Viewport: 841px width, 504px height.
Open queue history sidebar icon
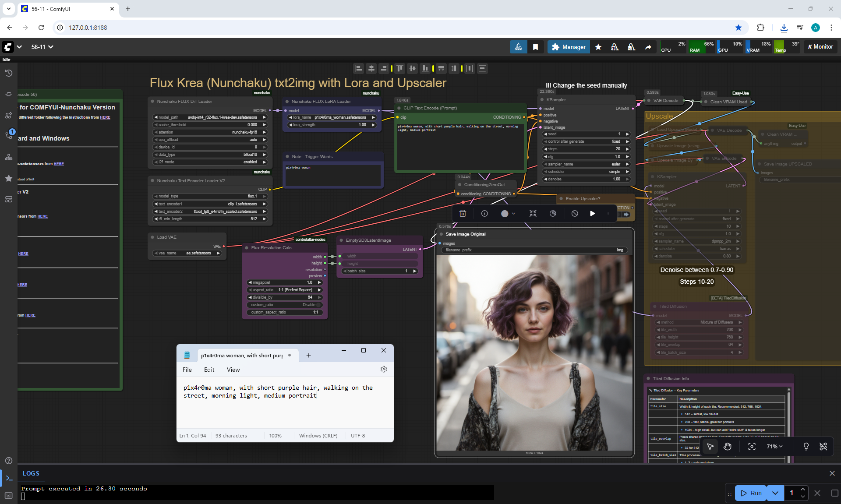(x=9, y=73)
